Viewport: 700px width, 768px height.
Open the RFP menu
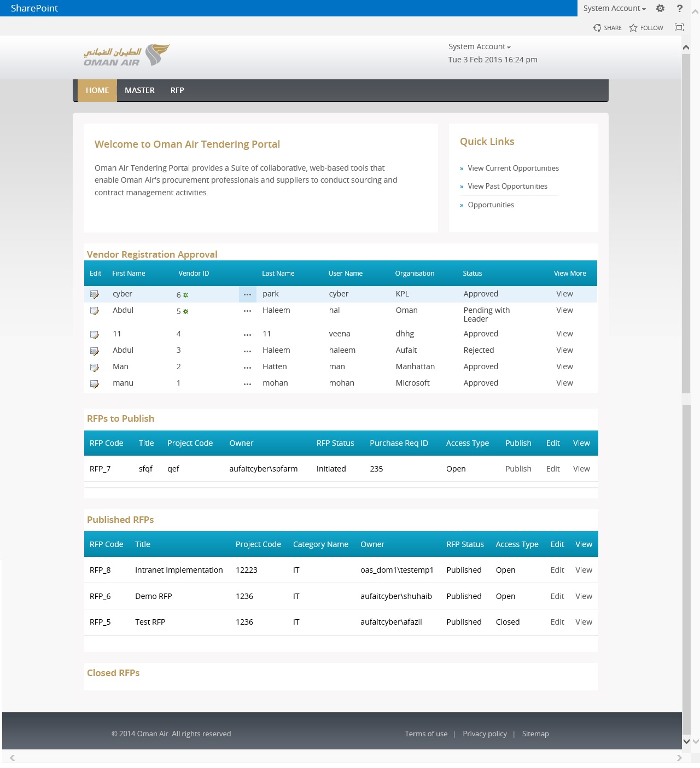click(177, 90)
